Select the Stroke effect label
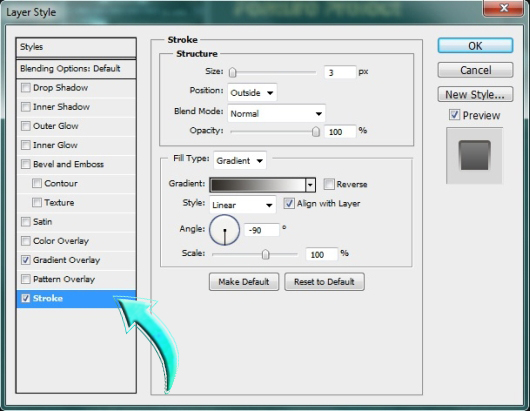Screen dimensions: 530x411 pos(48,298)
